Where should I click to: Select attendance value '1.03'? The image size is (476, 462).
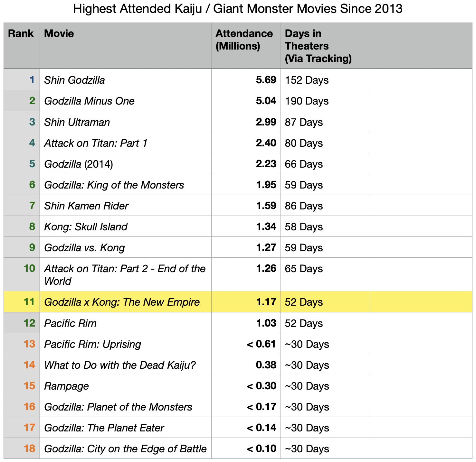tap(266, 323)
